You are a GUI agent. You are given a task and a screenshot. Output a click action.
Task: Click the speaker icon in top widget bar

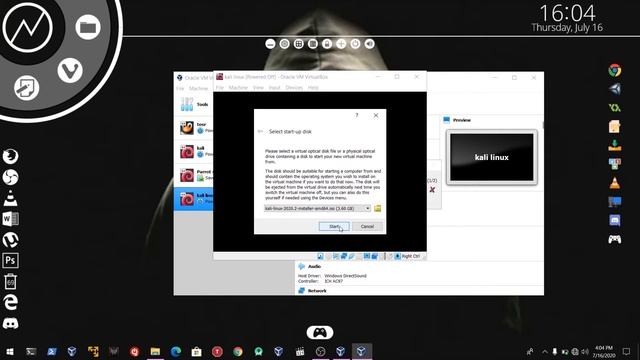369,44
